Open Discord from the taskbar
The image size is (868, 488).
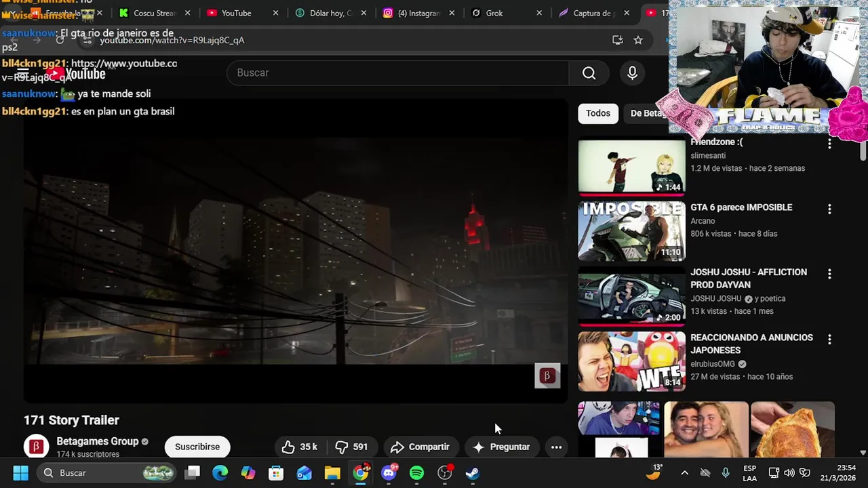(x=389, y=473)
